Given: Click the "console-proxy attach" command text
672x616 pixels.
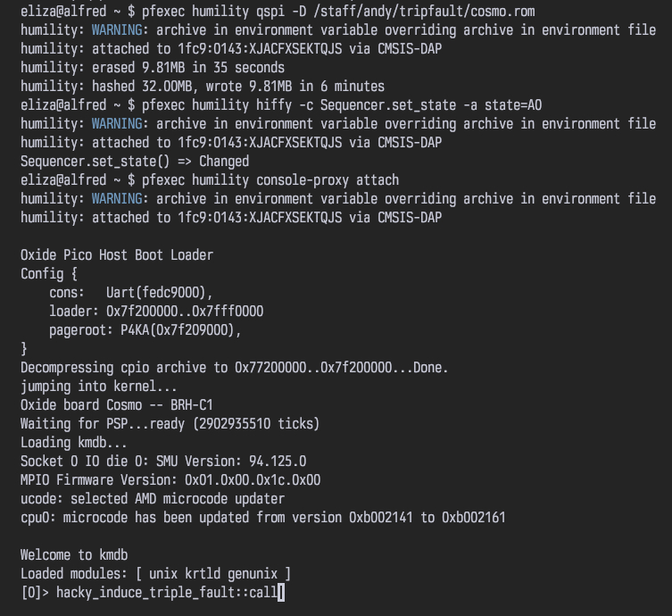Looking at the screenshot, I should pyautogui.click(x=328, y=179).
